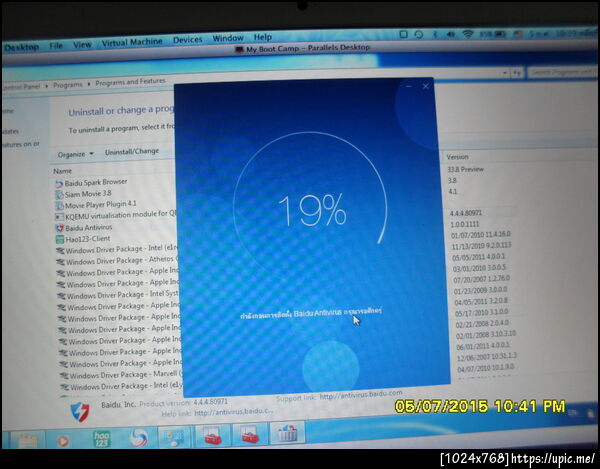Click the volume icon in Mac menu bar
The width and height of the screenshot is (600, 469).
click(451, 34)
